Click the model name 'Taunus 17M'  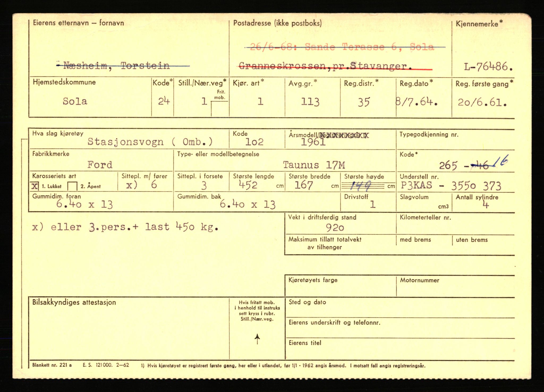(314, 165)
